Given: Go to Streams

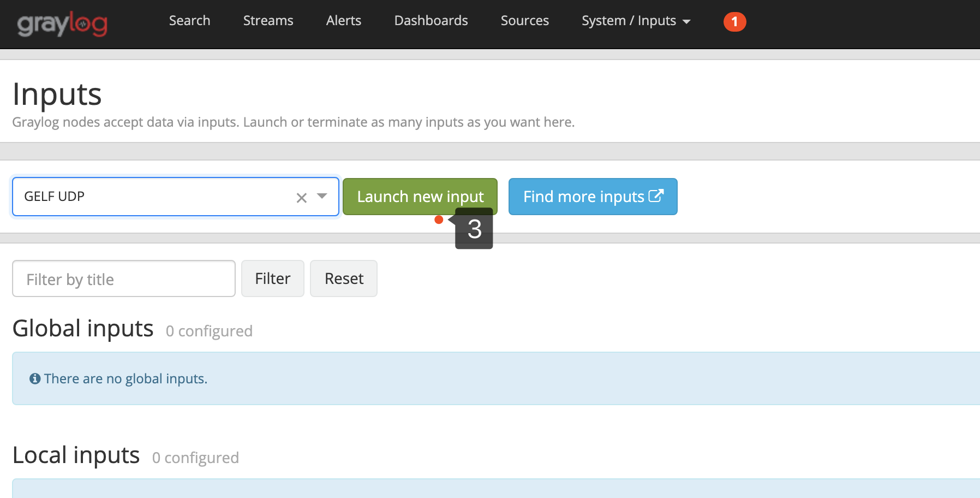Looking at the screenshot, I should click(268, 21).
